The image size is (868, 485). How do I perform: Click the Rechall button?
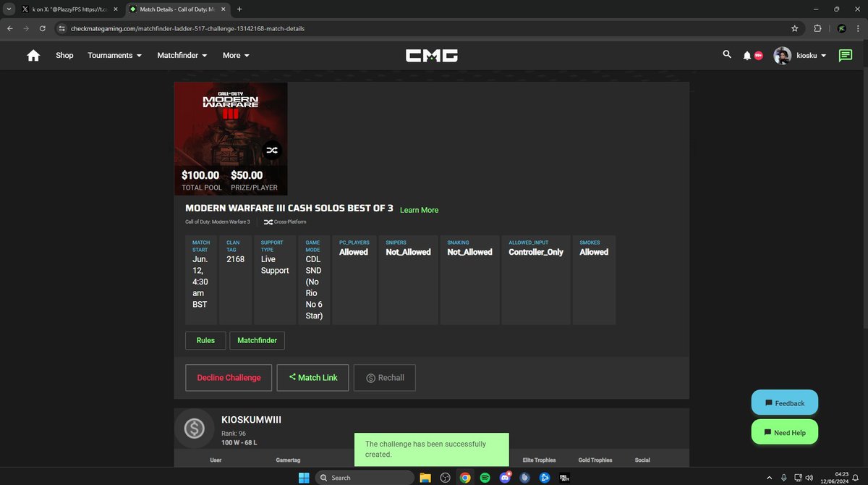(384, 378)
